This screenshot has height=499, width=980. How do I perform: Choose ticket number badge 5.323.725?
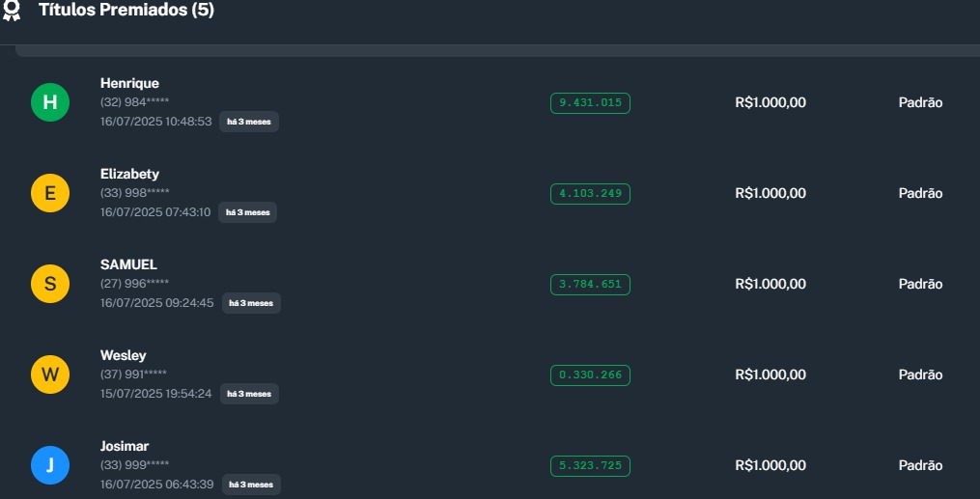click(590, 466)
